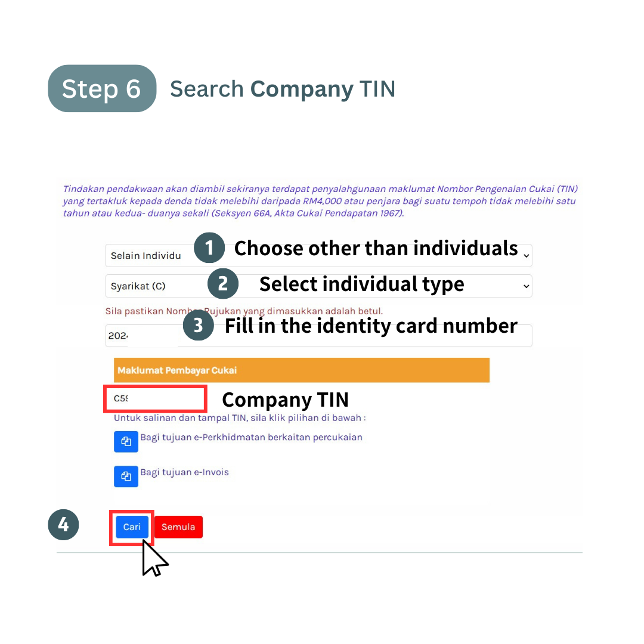Click the blue Cari search button
This screenshot has width=644, height=644.
[x=132, y=527]
